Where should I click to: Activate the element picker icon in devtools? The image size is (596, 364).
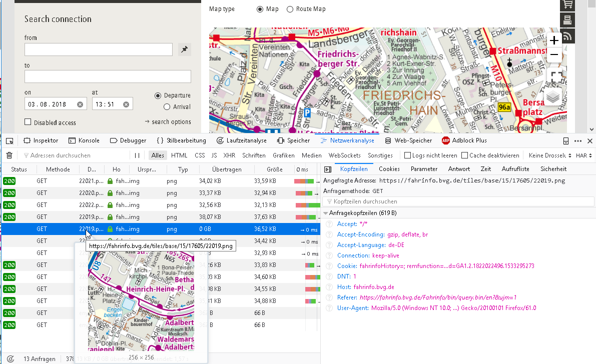10,141
